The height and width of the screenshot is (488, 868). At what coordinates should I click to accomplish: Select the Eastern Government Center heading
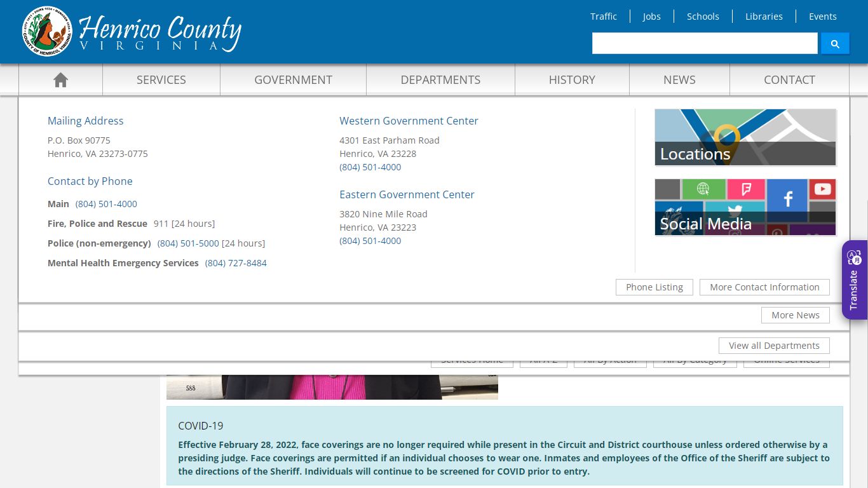[407, 194]
